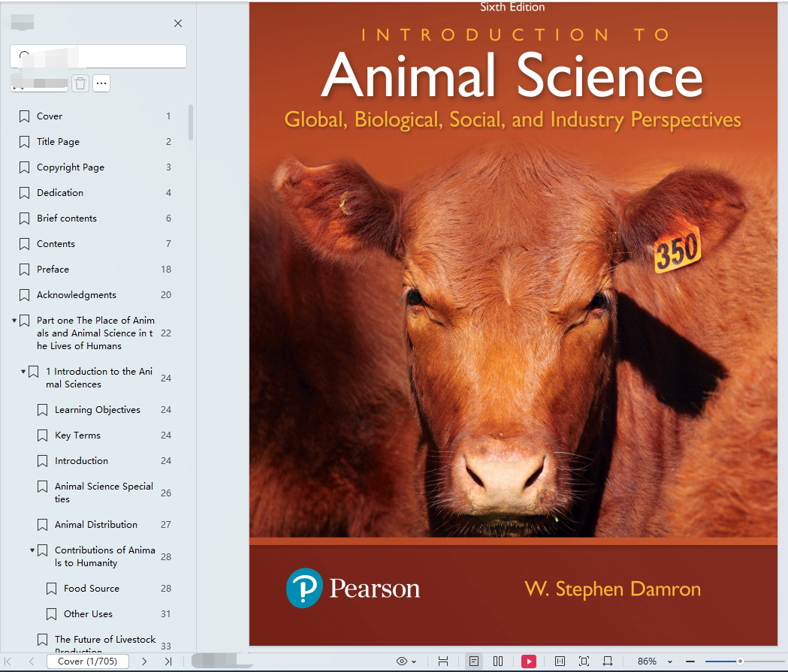Open the eye view mode dropdown
The height and width of the screenshot is (672, 788).
tap(406, 661)
